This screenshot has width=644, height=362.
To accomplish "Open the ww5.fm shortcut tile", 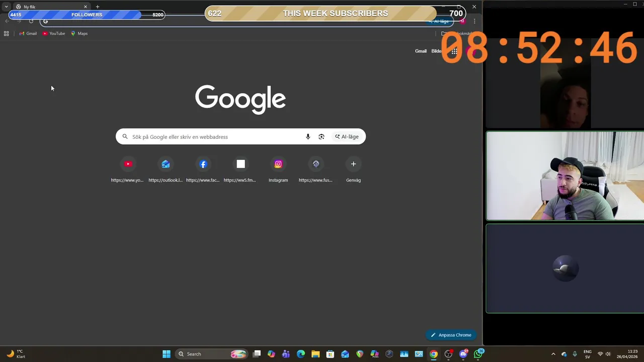I will pyautogui.click(x=240, y=170).
